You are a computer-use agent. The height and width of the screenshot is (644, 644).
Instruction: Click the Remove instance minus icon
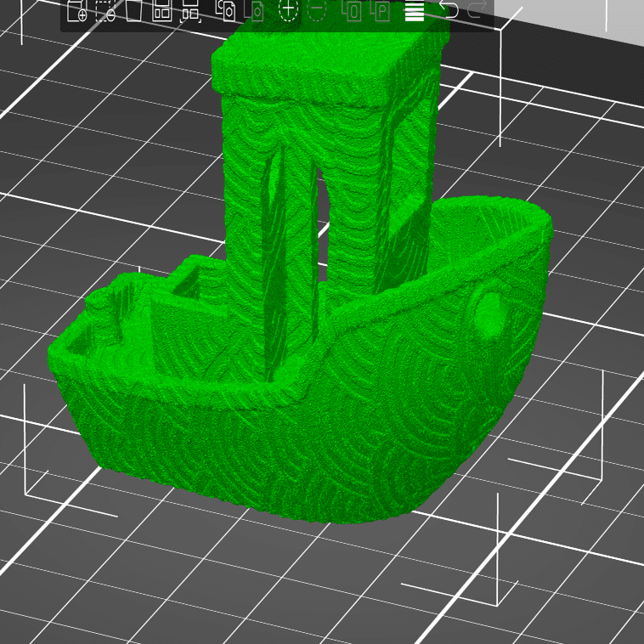coord(317,10)
